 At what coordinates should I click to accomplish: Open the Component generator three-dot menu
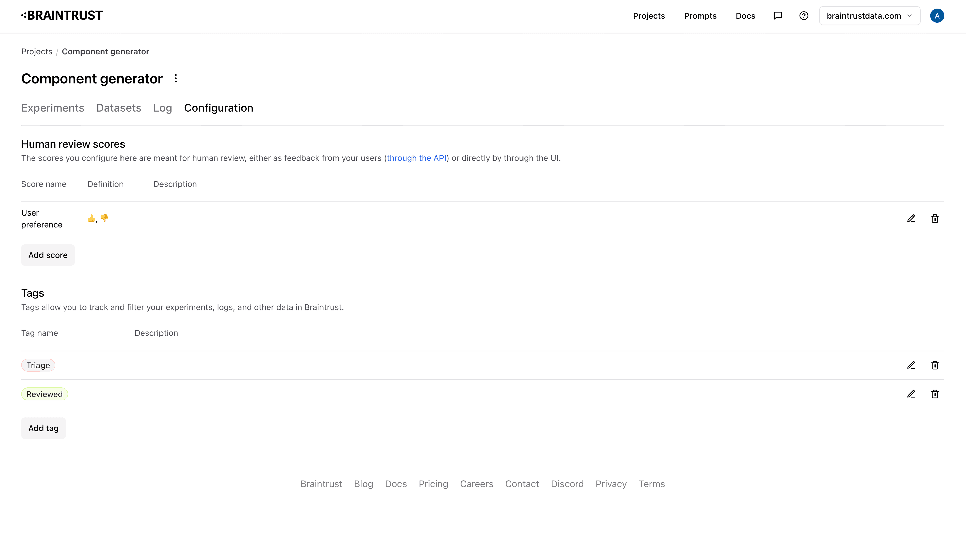tap(176, 78)
